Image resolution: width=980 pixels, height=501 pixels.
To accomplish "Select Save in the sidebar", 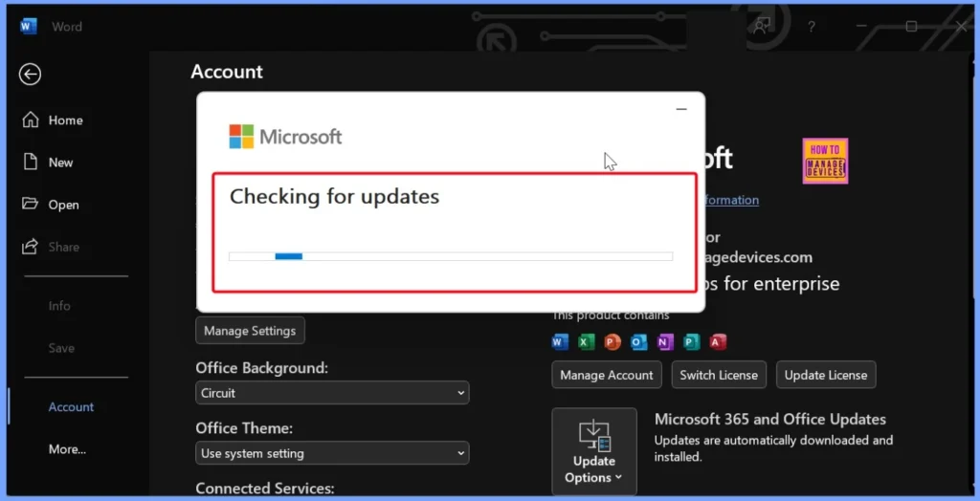I will pos(61,349).
